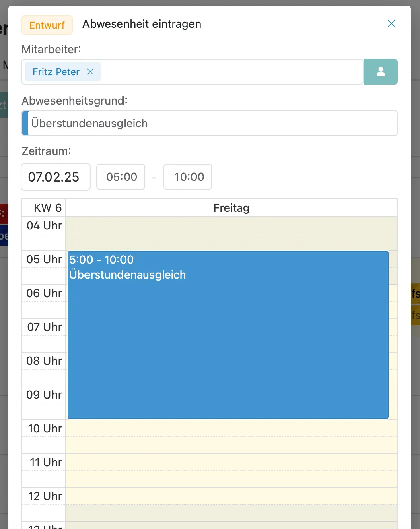
Task: Click the Fritz Peter employee tag
Action: (x=56, y=72)
